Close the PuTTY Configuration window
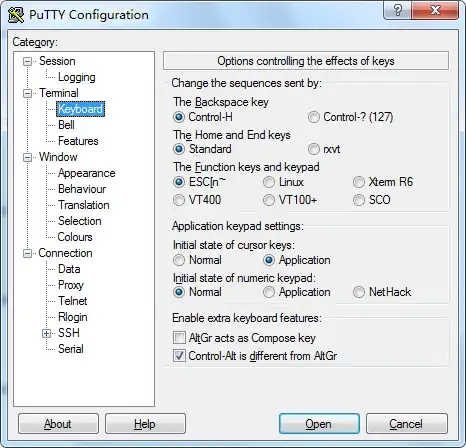 (x=435, y=10)
